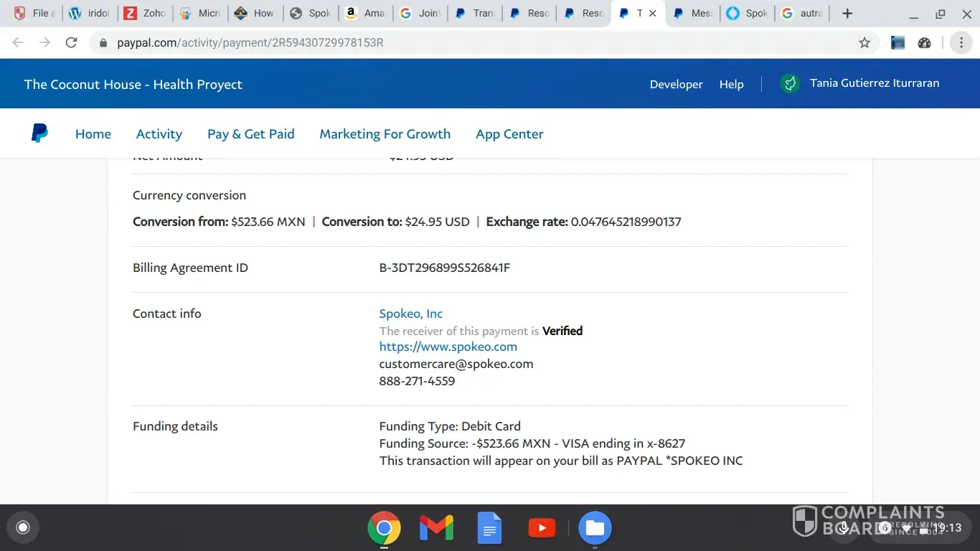Click the Chrome icon in the shelf
The height and width of the screenshot is (551, 980).
(x=384, y=528)
